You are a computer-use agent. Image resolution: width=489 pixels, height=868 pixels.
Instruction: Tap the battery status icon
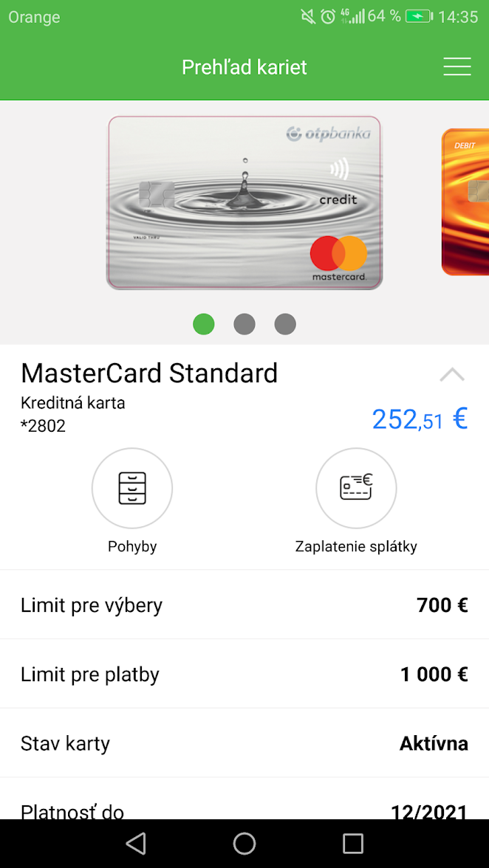click(x=420, y=16)
